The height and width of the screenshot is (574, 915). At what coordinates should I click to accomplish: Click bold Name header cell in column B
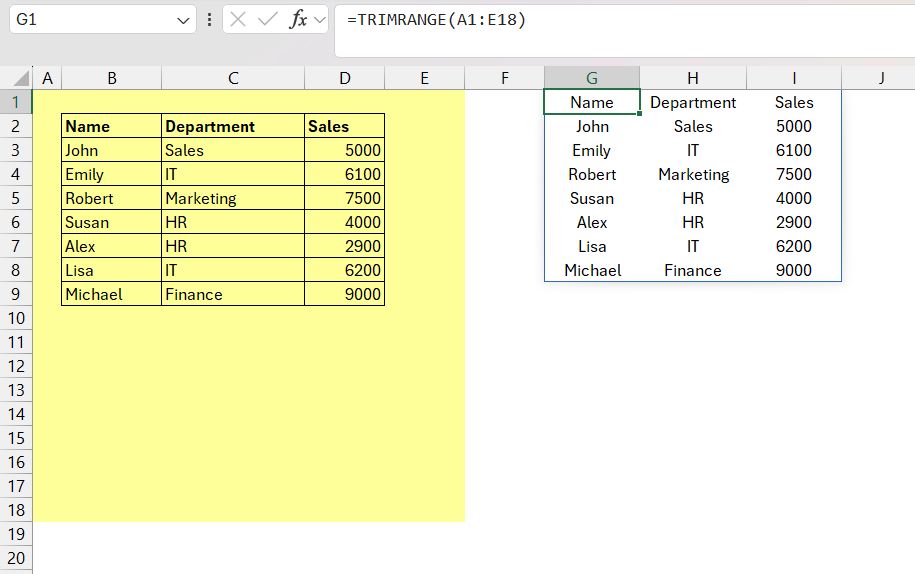click(x=111, y=126)
